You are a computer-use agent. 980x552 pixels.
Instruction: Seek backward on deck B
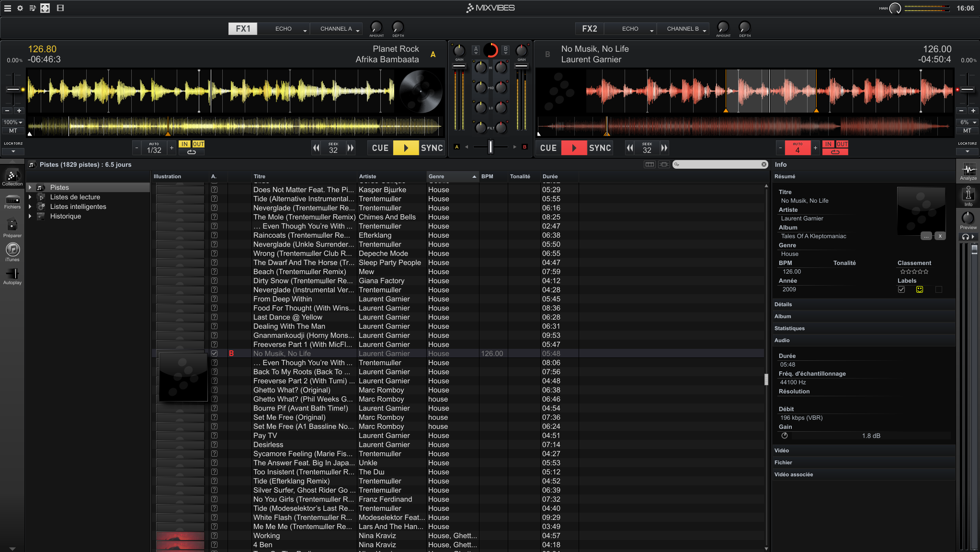coord(630,148)
